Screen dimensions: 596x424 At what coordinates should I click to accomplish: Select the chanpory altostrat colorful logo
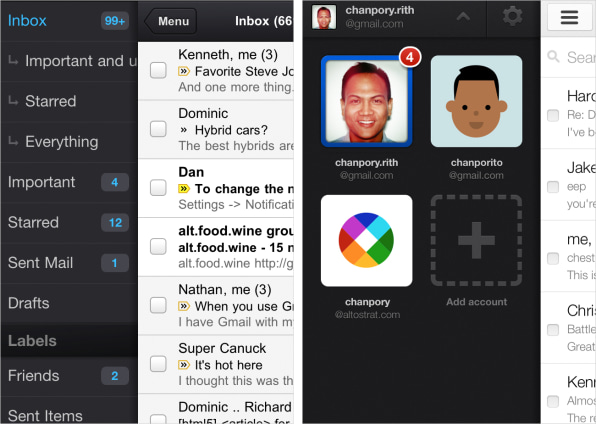[366, 240]
